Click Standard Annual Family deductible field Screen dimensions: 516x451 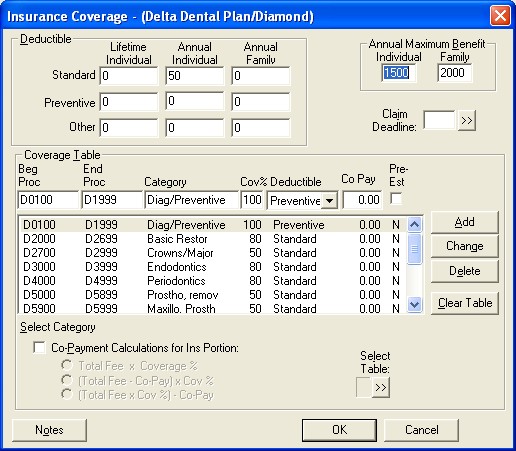point(261,76)
